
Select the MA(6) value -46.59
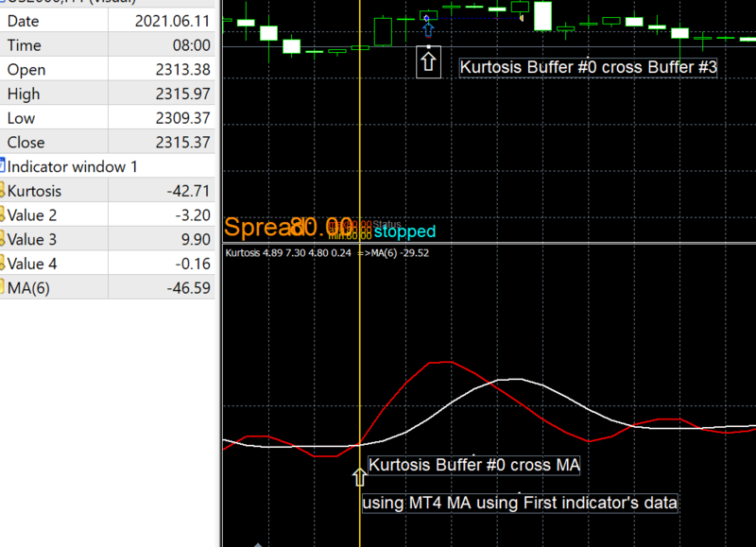pyautogui.click(x=188, y=288)
